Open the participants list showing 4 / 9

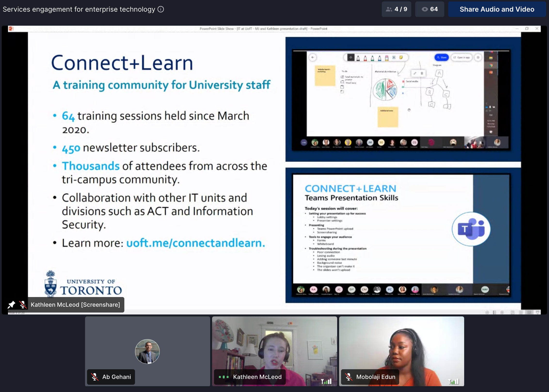point(396,9)
